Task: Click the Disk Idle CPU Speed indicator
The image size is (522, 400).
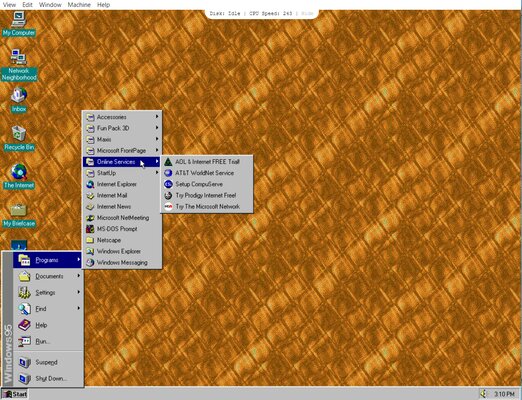Action: [251, 14]
